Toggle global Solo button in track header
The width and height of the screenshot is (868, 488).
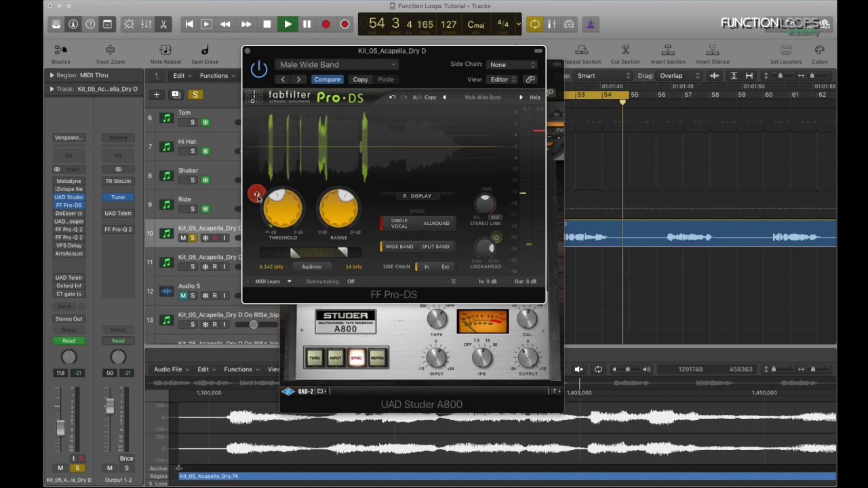(195, 94)
